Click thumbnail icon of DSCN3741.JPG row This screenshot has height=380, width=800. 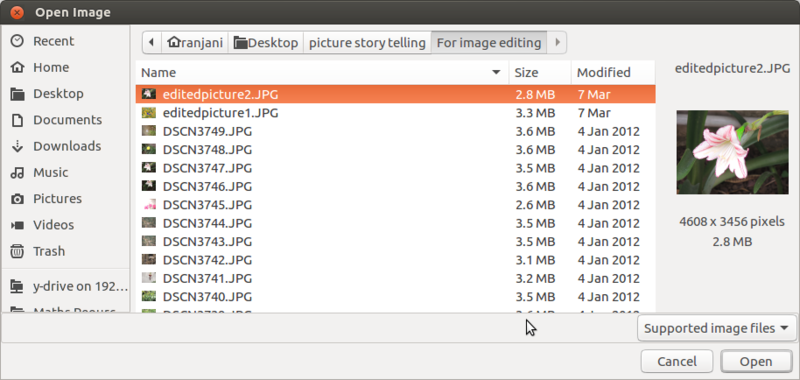tap(148, 278)
